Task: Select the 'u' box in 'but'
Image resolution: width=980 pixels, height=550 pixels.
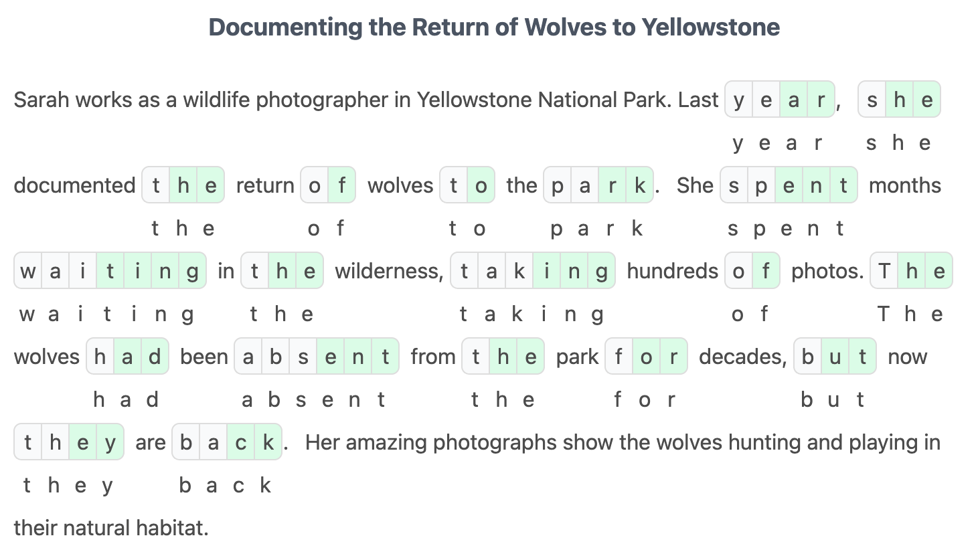Action: click(x=835, y=357)
